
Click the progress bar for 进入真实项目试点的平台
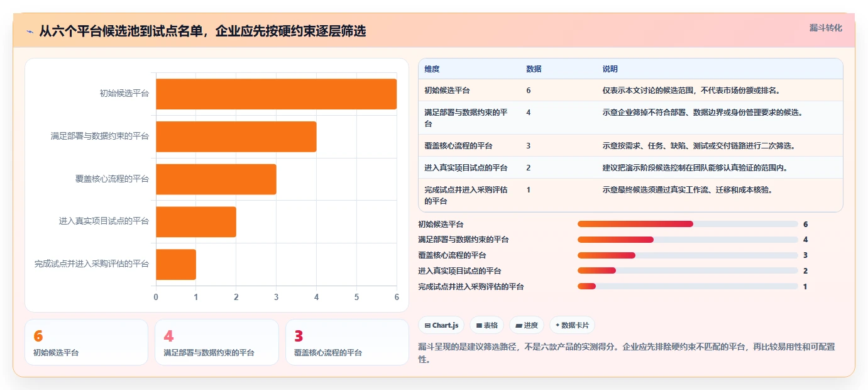(x=688, y=270)
